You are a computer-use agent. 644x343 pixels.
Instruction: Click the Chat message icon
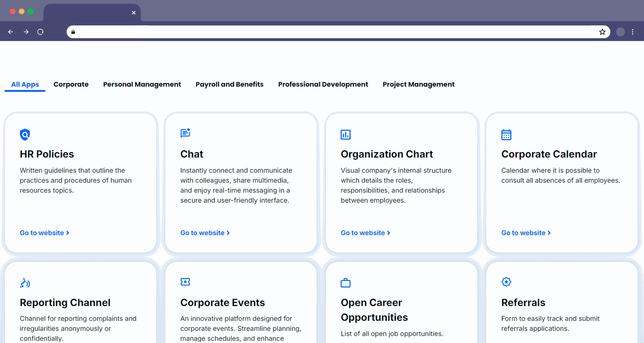point(185,133)
